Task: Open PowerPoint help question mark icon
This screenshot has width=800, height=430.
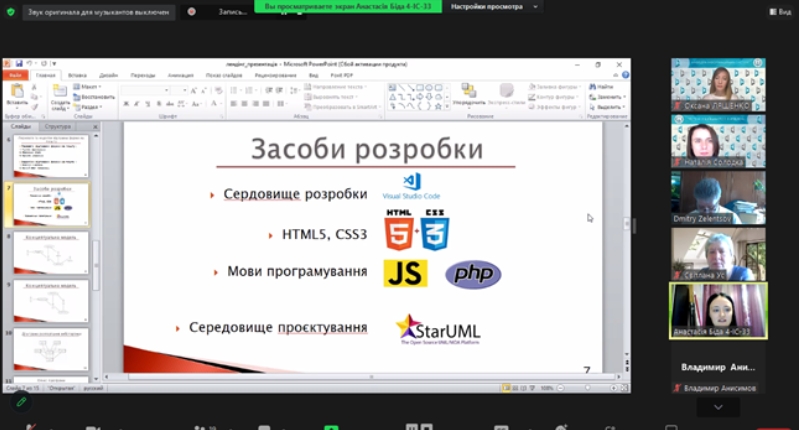Action: (626, 75)
